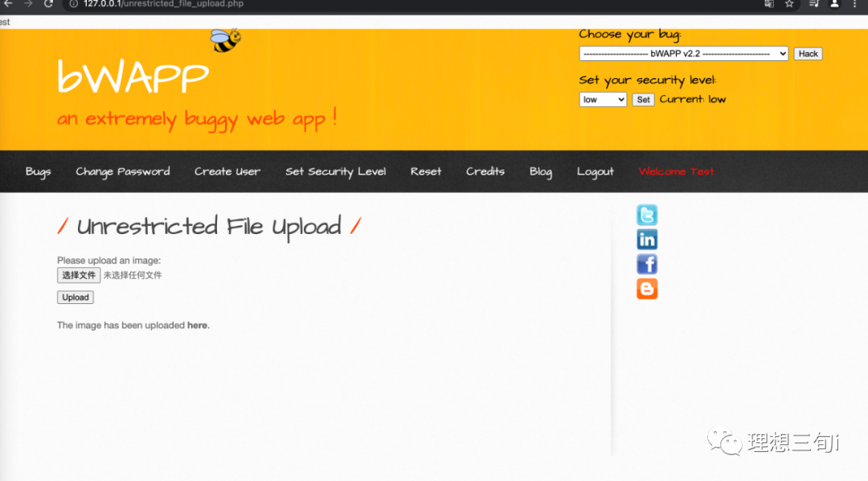
Task: Expand the Choose your bug dropdown
Action: tap(683, 54)
